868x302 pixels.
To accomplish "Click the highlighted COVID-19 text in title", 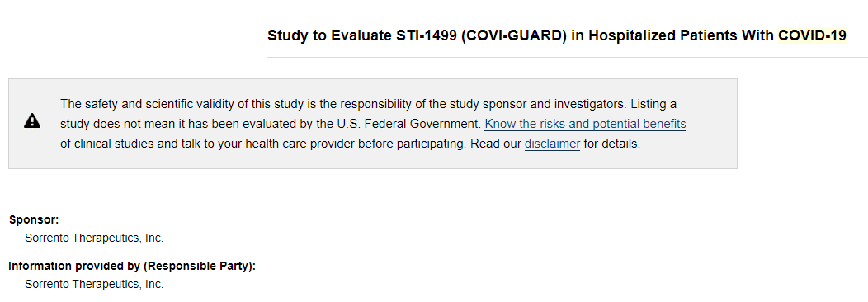I will 812,36.
